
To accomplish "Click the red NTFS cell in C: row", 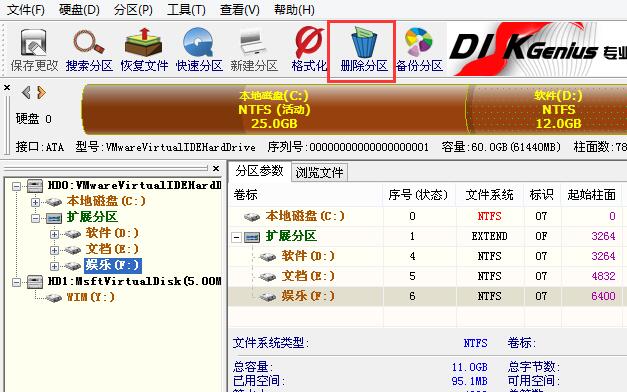I will (489, 216).
